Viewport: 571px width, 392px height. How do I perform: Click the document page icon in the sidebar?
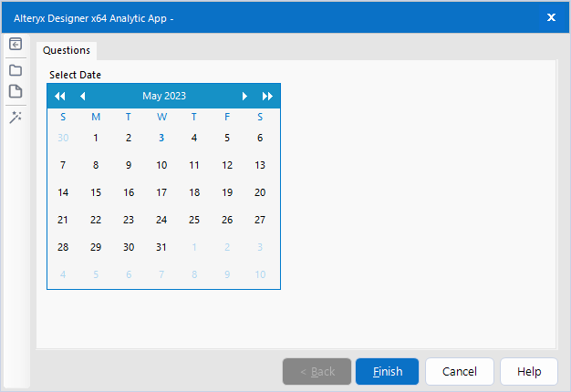pyautogui.click(x=16, y=91)
